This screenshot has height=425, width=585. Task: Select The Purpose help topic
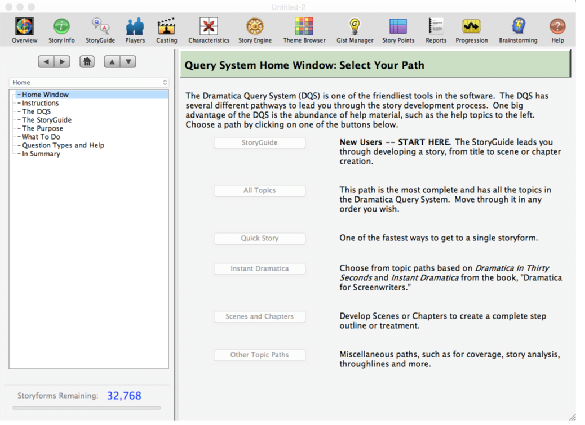(x=43, y=128)
